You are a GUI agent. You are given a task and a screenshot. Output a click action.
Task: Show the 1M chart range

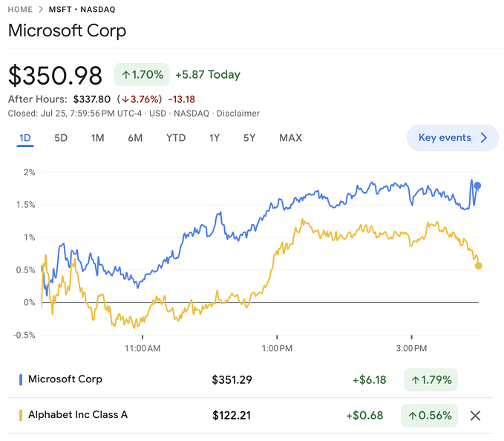97,138
